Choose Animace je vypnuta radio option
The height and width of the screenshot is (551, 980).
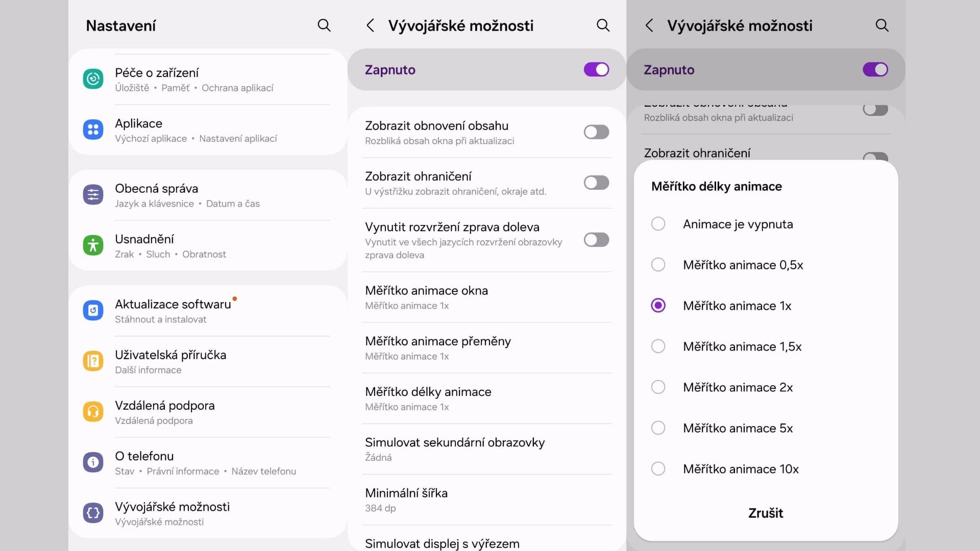tap(658, 224)
